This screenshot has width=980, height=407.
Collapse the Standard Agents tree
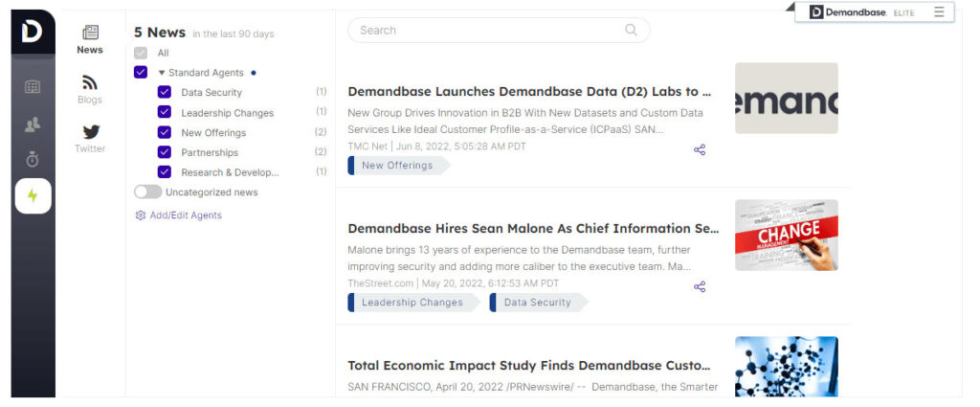[162, 73]
